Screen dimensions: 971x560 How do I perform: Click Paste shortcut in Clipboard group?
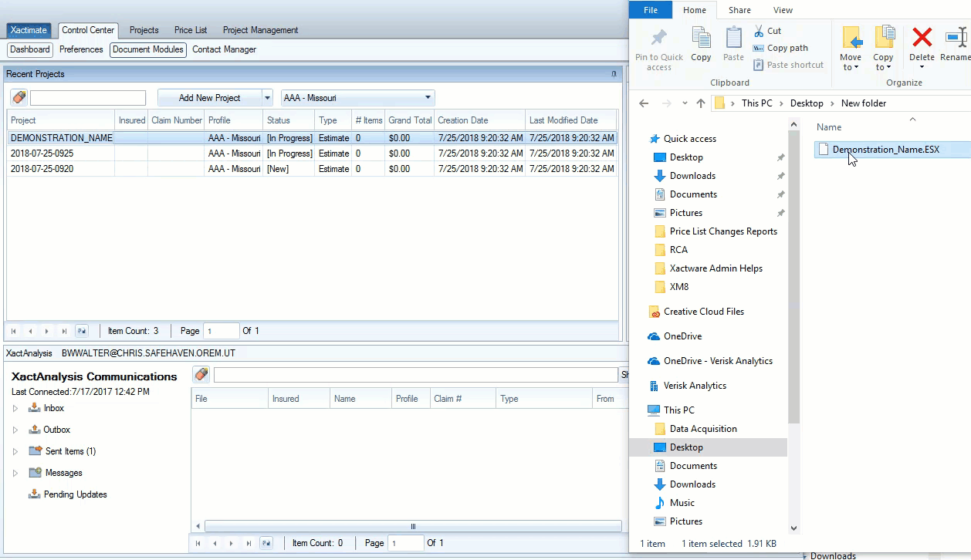pos(788,65)
